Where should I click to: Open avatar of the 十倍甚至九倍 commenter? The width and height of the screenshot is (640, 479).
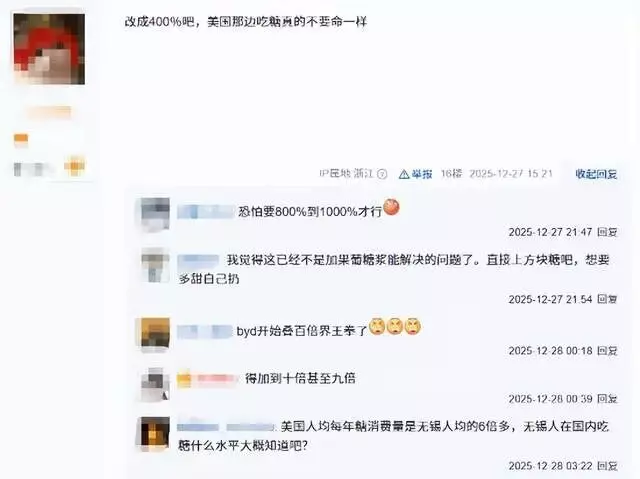tap(155, 384)
